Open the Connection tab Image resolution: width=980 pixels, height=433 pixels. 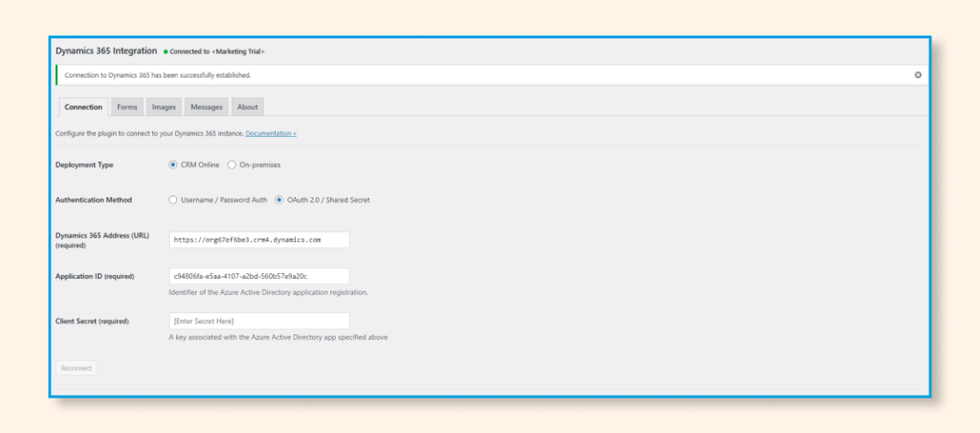pyautogui.click(x=83, y=107)
